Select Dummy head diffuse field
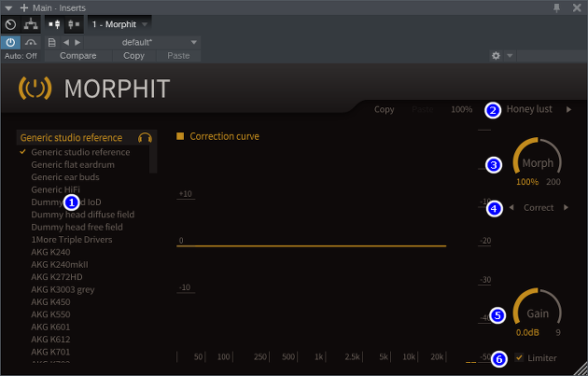The width and height of the screenshot is (588, 376). click(82, 215)
